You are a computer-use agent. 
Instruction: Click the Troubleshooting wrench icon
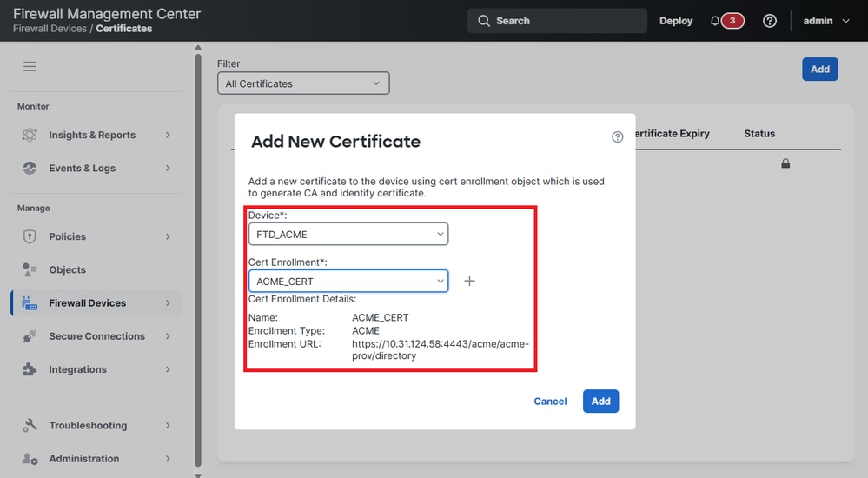pyautogui.click(x=30, y=426)
